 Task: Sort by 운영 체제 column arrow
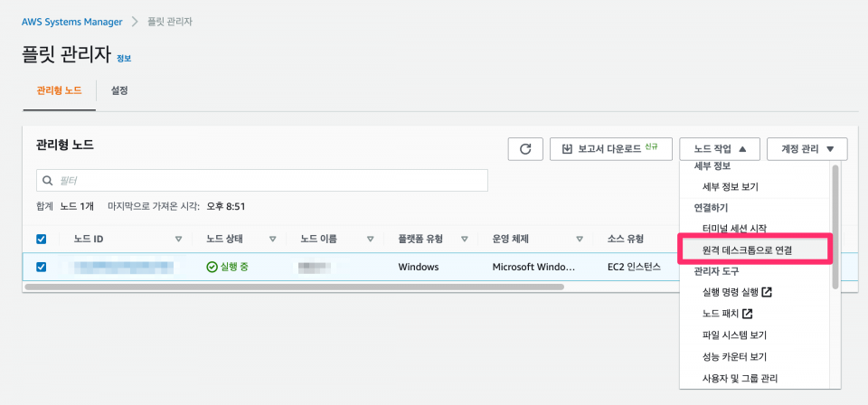(579, 240)
